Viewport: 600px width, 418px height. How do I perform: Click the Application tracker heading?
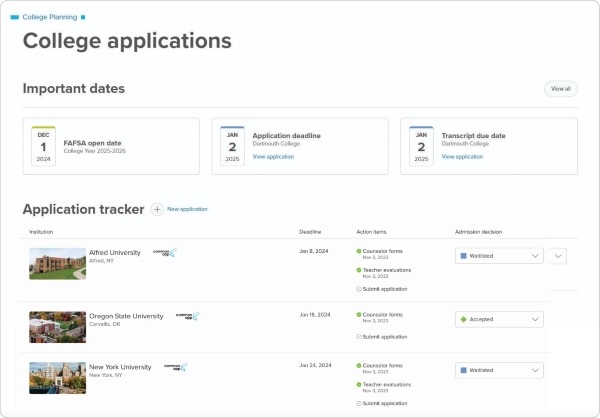(83, 209)
